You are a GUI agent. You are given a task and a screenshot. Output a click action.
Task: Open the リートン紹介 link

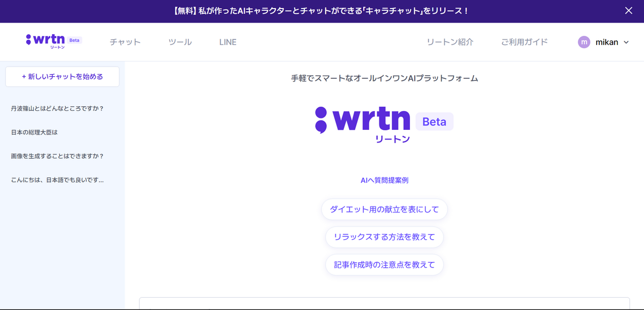point(450,42)
